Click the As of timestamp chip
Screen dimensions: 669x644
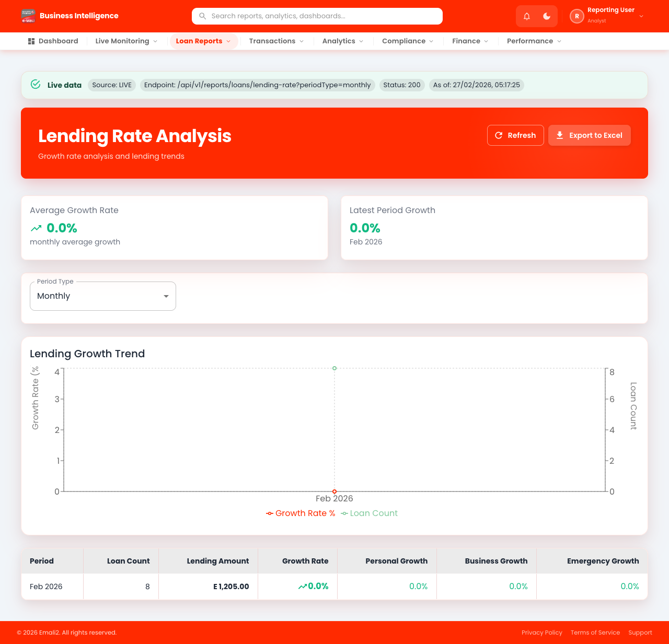(x=477, y=85)
